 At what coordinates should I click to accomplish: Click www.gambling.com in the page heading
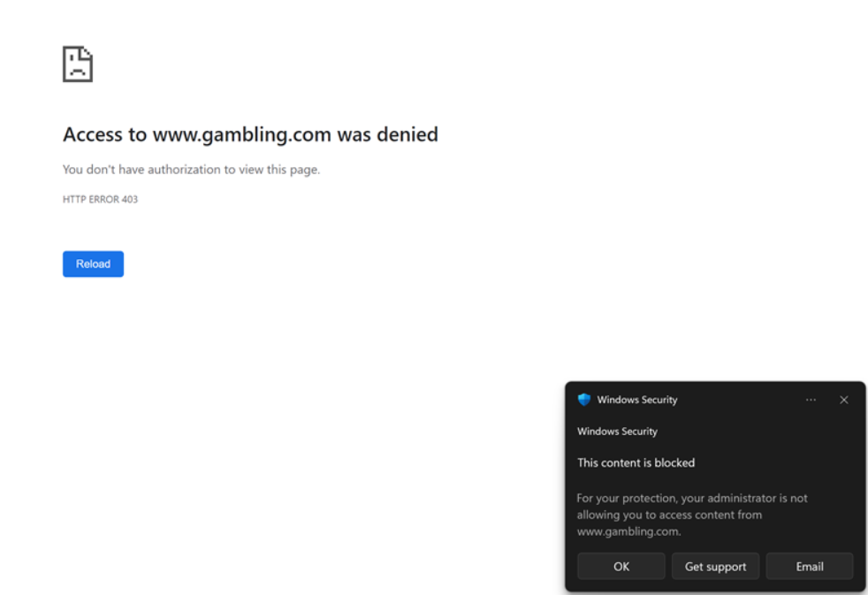click(x=242, y=135)
